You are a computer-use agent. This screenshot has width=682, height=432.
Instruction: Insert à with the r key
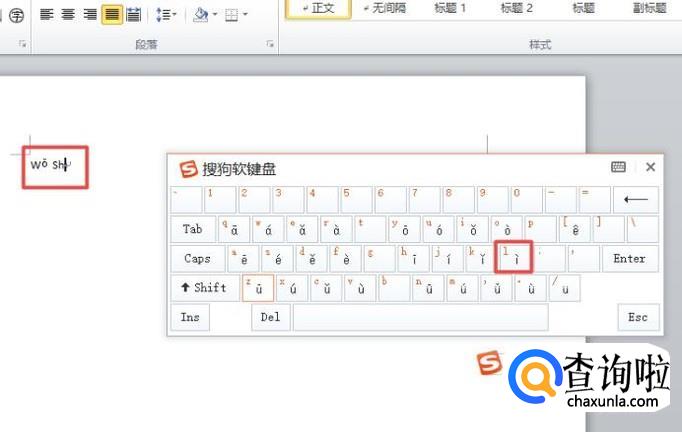[336, 229]
